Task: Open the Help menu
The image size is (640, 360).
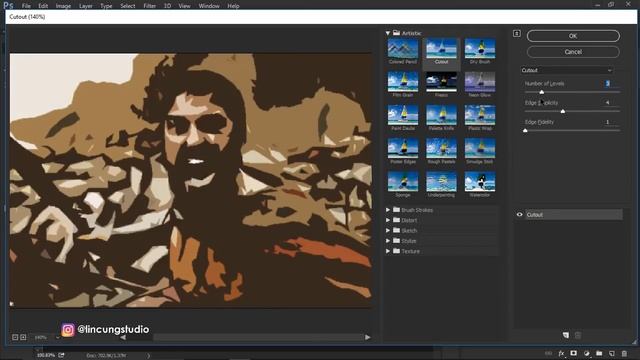Action: click(x=233, y=6)
